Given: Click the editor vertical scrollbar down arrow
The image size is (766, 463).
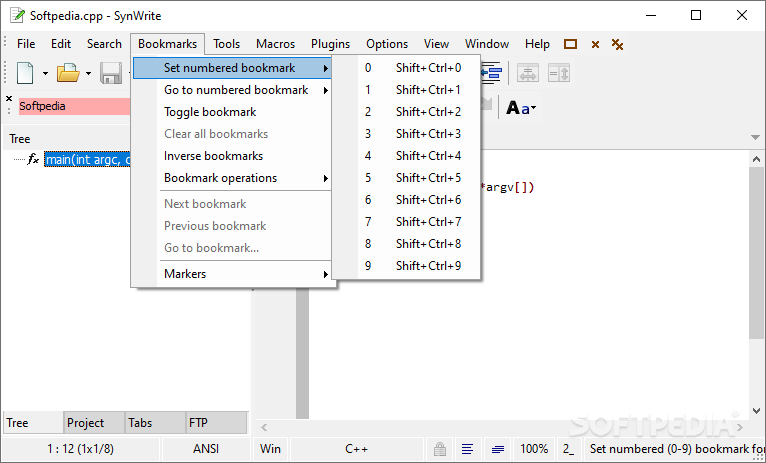Looking at the screenshot, I should point(756,410).
